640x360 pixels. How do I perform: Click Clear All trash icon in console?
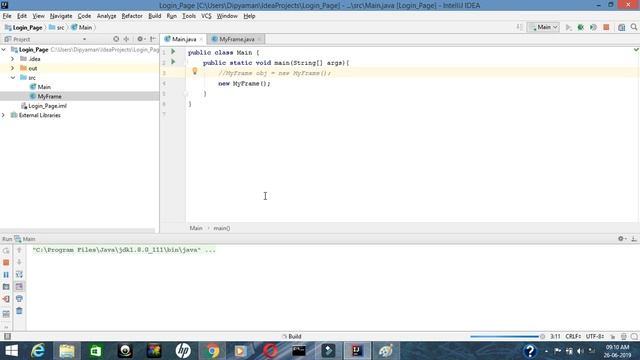pyautogui.click(x=19, y=311)
